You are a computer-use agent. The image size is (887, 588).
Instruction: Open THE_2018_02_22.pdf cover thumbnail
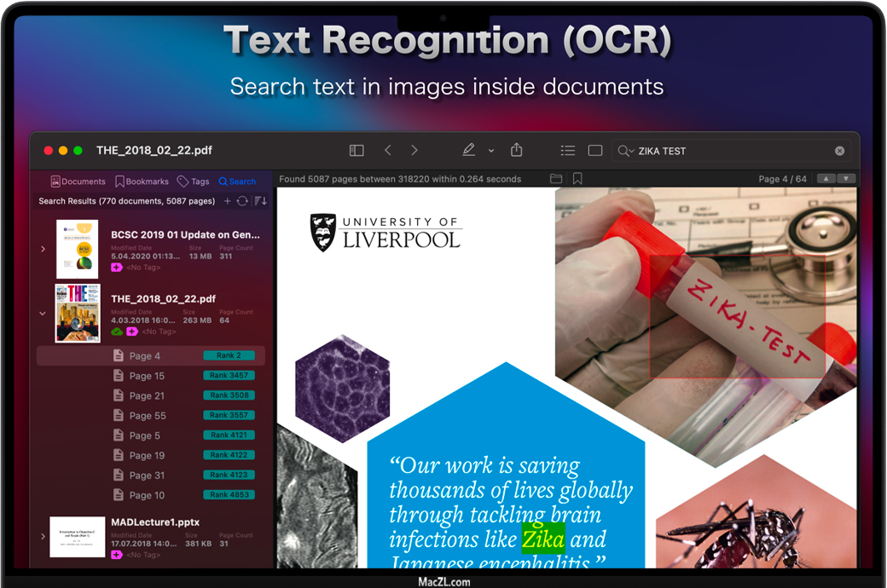tap(78, 314)
